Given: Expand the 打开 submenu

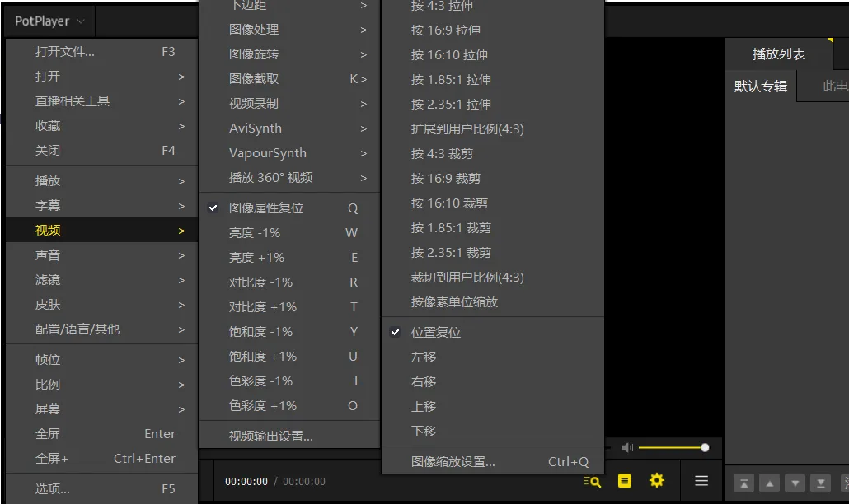Looking at the screenshot, I should point(101,77).
